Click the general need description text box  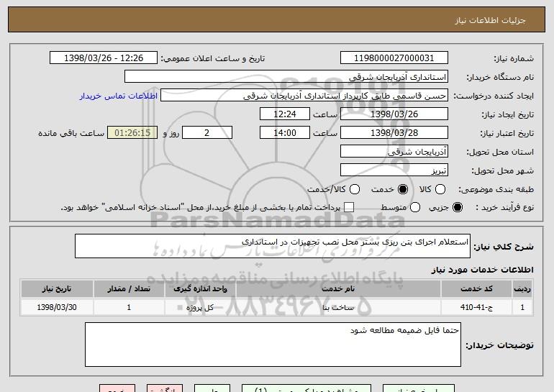(x=273, y=246)
